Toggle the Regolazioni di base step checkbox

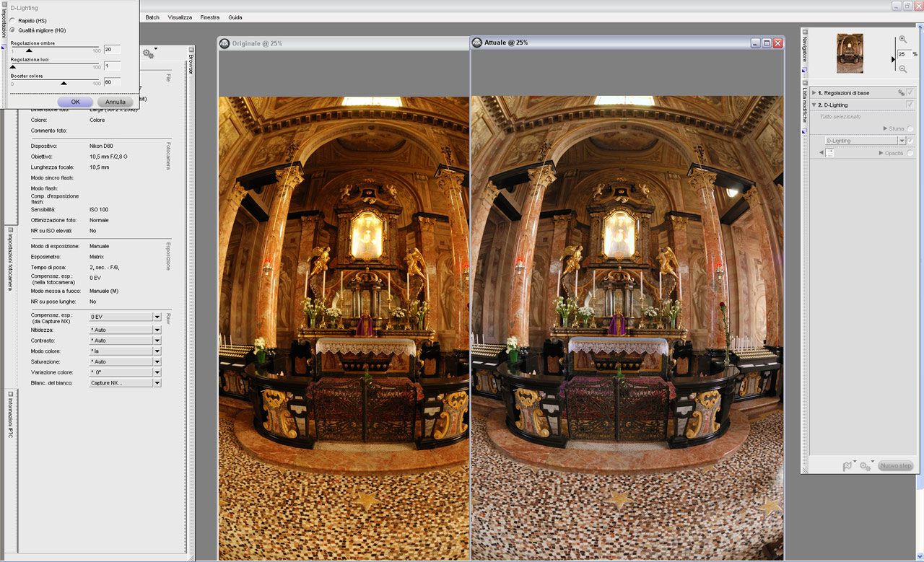click(x=910, y=93)
